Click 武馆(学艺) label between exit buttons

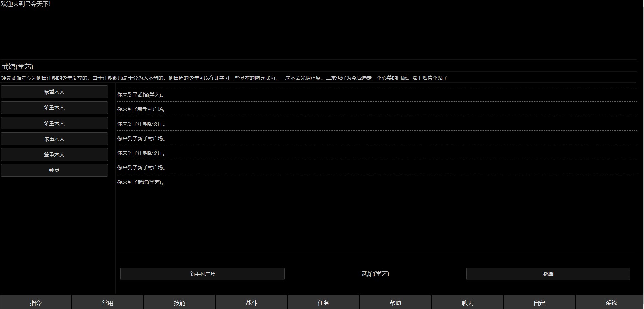pyautogui.click(x=375, y=274)
